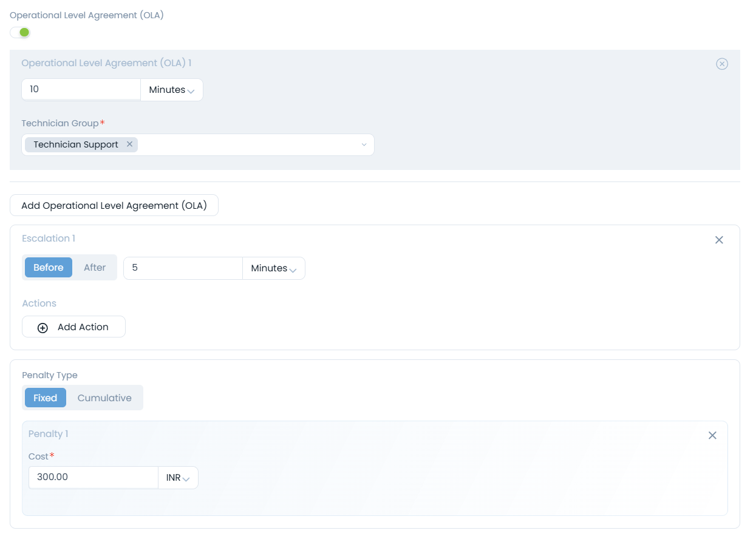Screen dimensions: 756x539
Task: Click OLA duration field showing 10
Action: coord(81,90)
